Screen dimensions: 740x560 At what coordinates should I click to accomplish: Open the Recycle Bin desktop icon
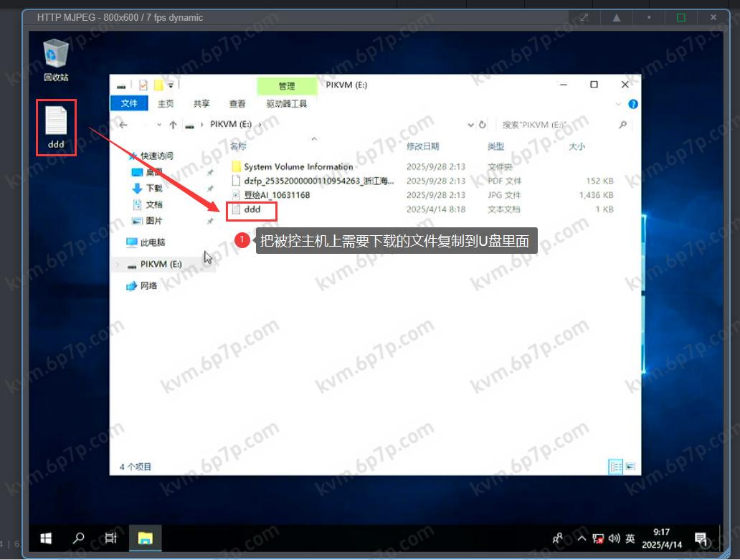tap(56, 56)
